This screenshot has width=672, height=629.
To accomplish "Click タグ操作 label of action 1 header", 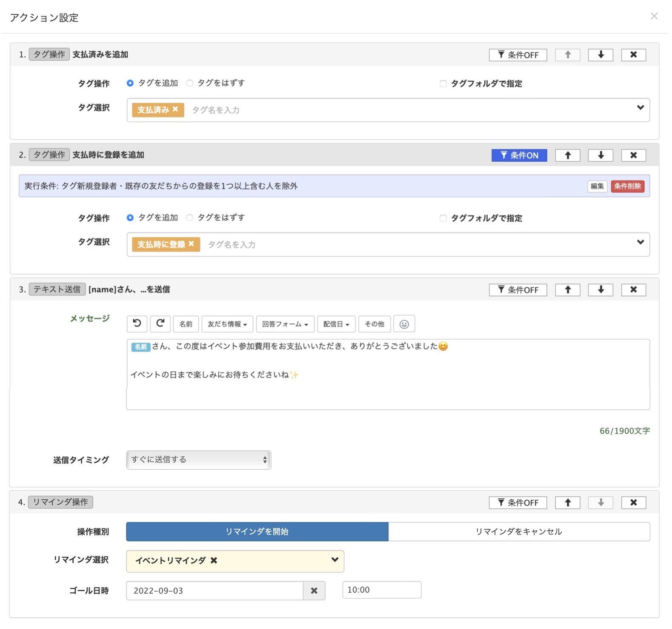I will (x=49, y=54).
